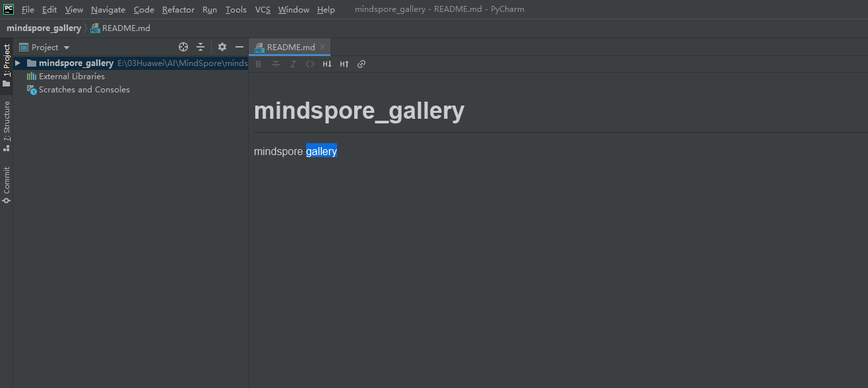Click the decrease header level icon
Image resolution: width=868 pixels, height=388 pixels.
327,64
